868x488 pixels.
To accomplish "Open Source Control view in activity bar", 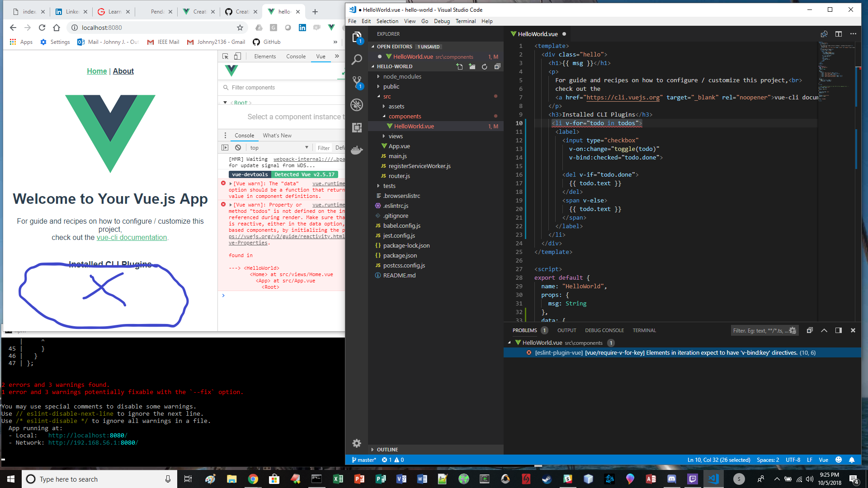I will pyautogui.click(x=357, y=82).
